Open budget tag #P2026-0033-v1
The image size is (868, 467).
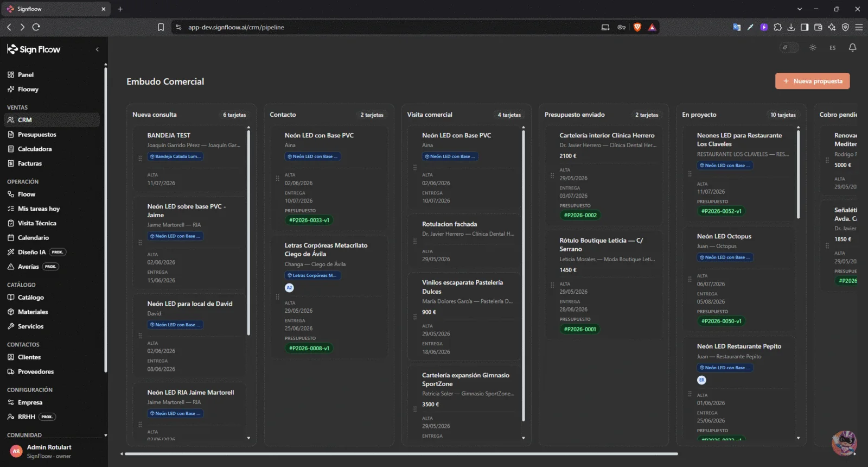pyautogui.click(x=309, y=220)
